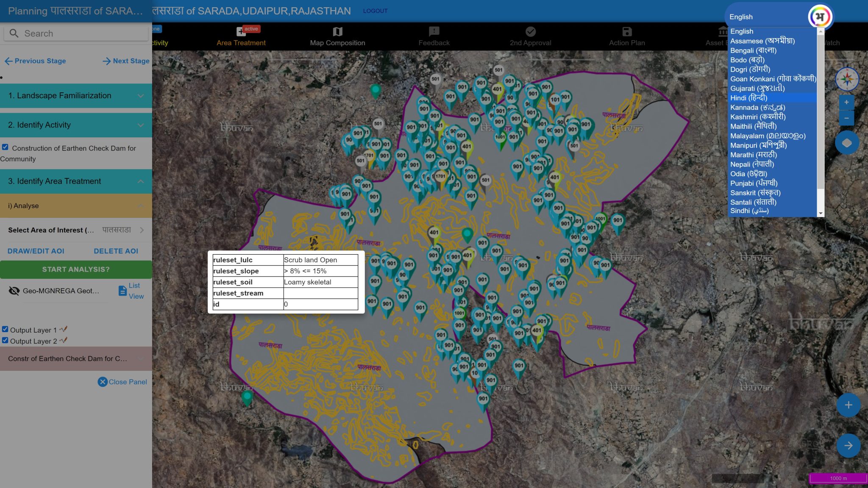Viewport: 868px width, 488px height.
Task: Disable the Output Layer 2 checkbox
Action: [x=5, y=341]
